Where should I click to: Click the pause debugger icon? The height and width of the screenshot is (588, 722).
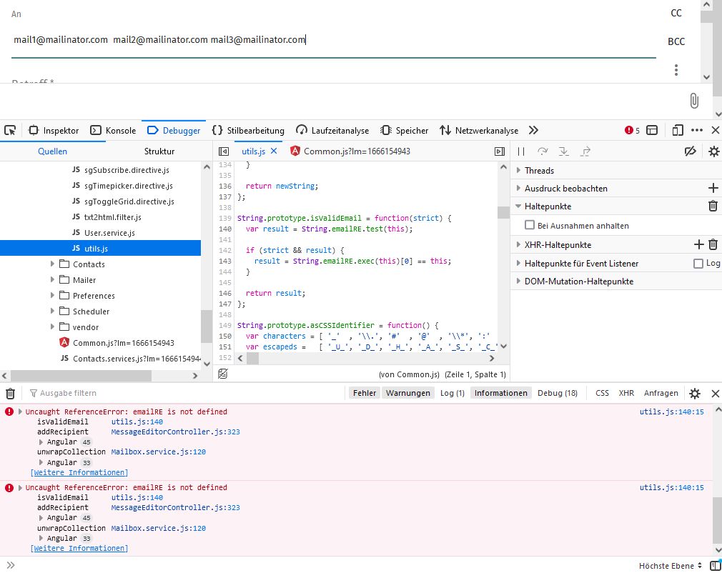click(x=521, y=151)
